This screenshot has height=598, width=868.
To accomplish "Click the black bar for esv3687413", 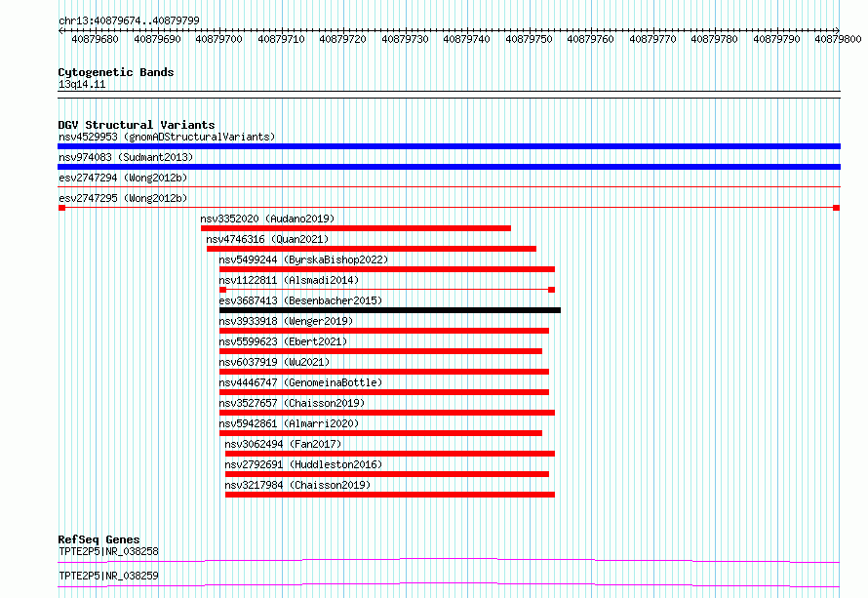I will [390, 310].
